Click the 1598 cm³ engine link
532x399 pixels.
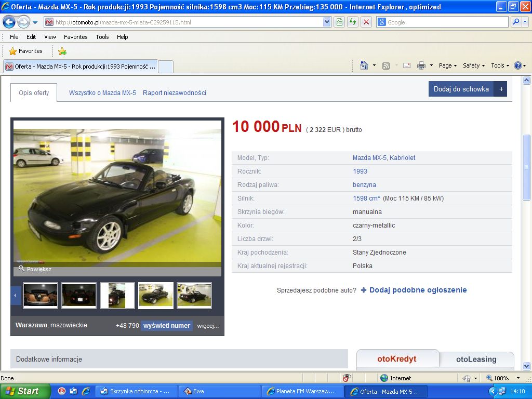coord(366,198)
